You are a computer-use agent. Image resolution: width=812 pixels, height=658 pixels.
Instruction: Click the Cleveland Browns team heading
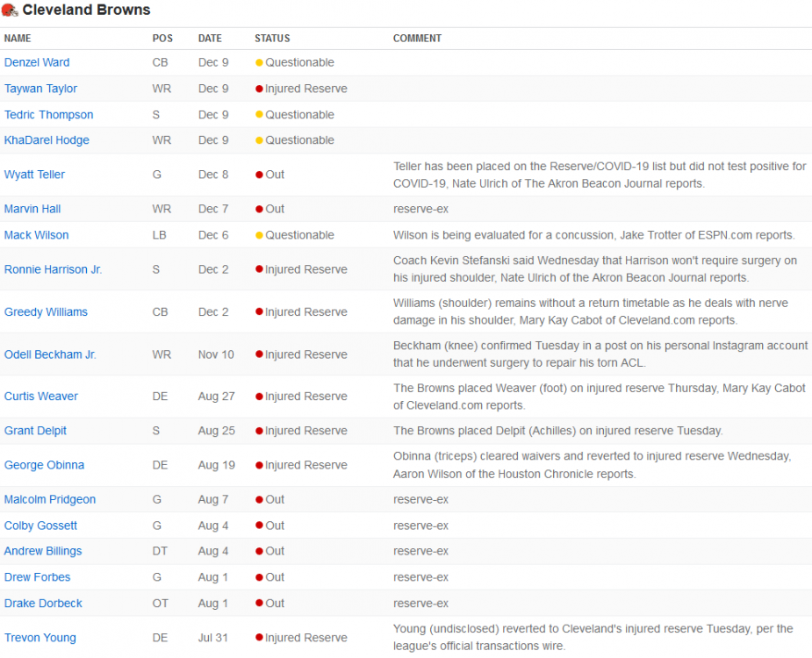click(86, 10)
